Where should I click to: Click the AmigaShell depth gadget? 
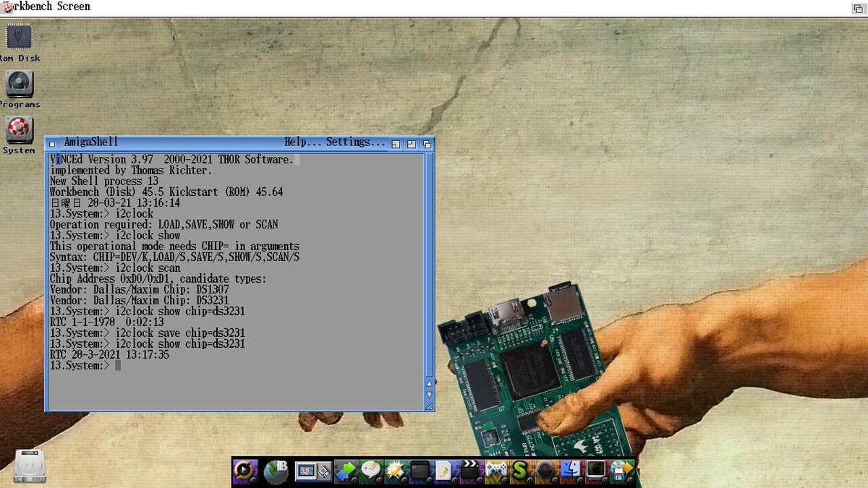click(x=427, y=144)
